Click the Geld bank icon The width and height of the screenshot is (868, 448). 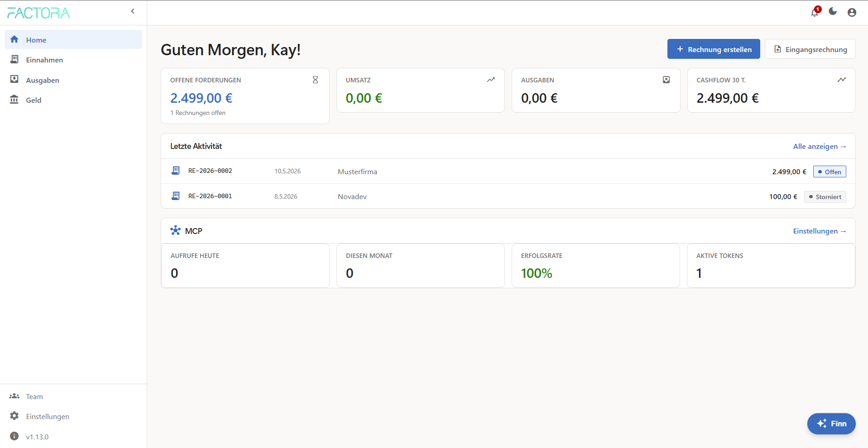(14, 99)
